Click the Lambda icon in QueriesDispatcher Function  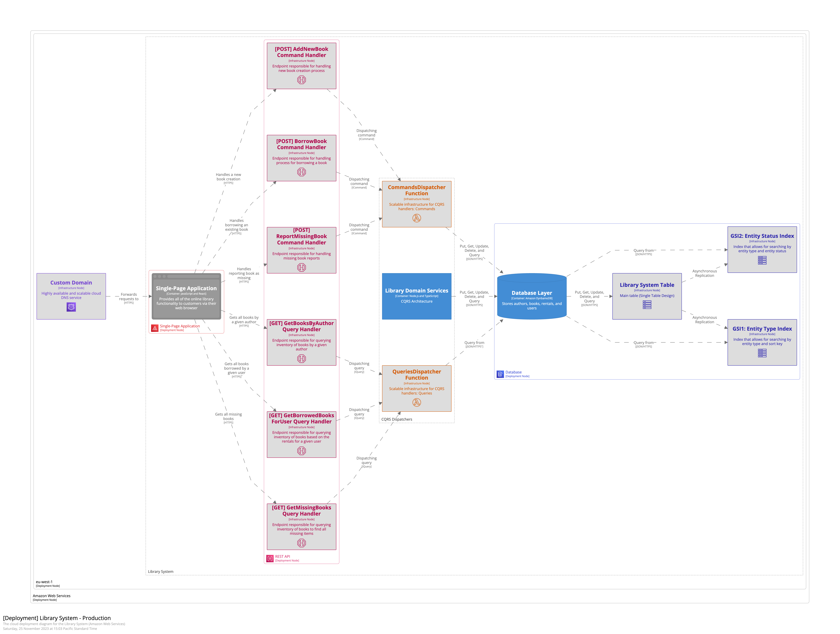point(417,402)
